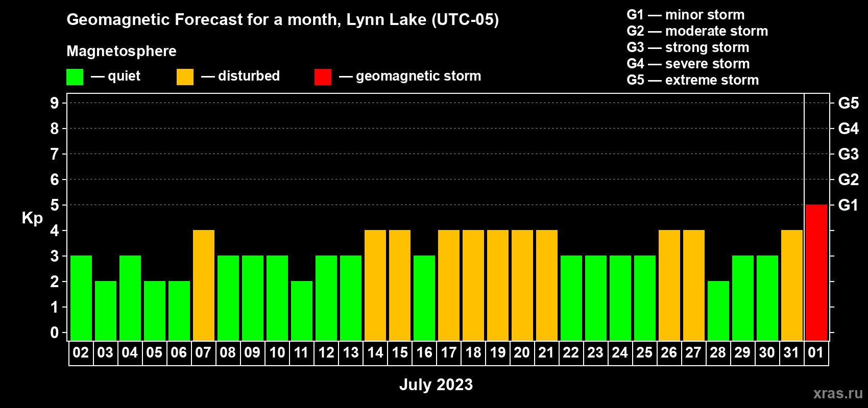Click the Kp axis value 9
Viewport: 868px width, 408px height.
click(x=55, y=103)
